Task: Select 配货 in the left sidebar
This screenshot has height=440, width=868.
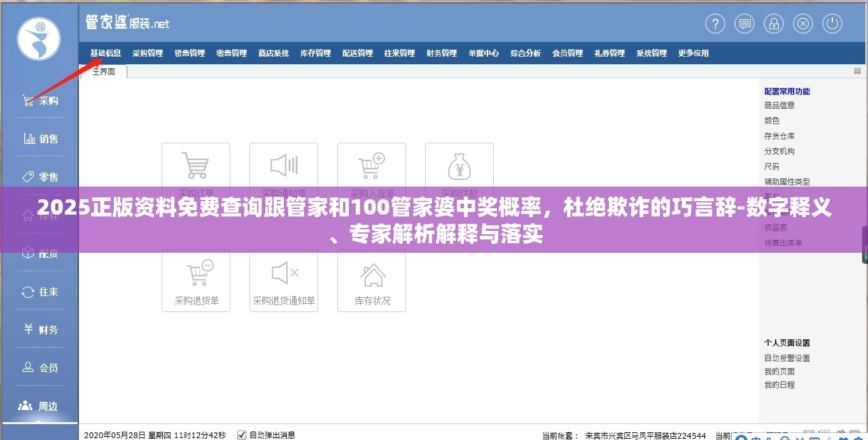Action: (x=39, y=253)
